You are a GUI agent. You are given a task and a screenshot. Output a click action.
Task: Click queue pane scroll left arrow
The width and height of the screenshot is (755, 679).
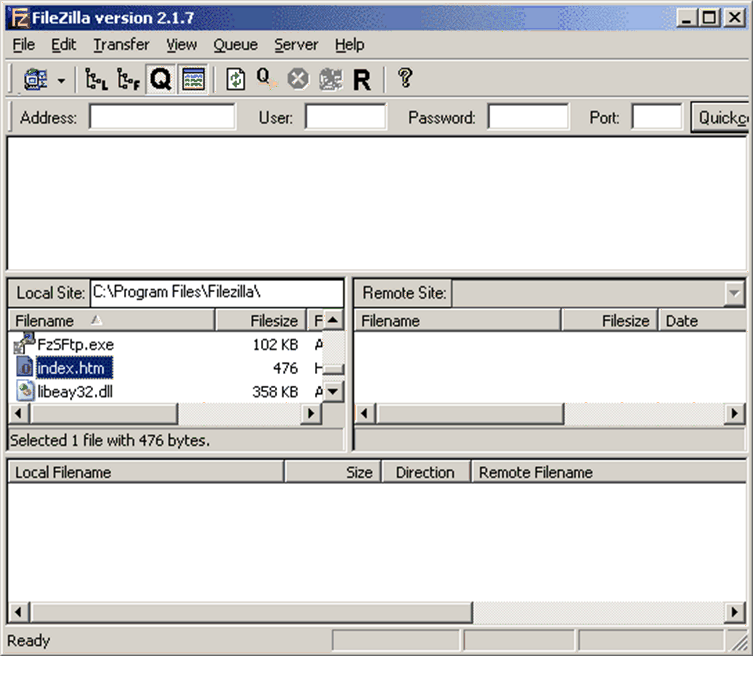pos(19,612)
